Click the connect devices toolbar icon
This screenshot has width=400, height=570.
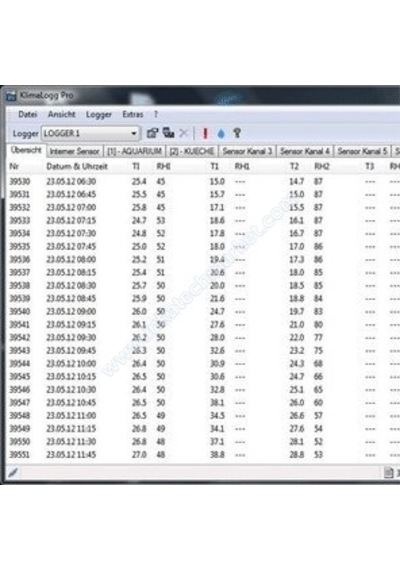point(168,133)
